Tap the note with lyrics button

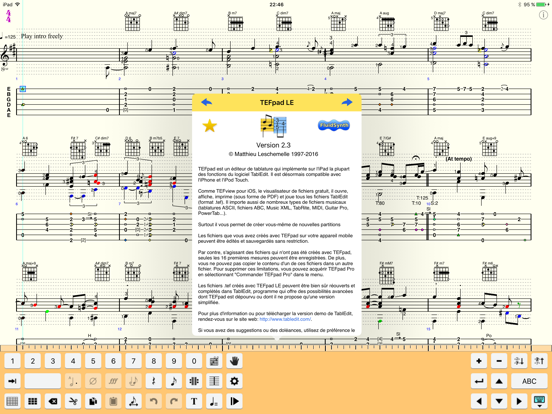tap(214, 401)
